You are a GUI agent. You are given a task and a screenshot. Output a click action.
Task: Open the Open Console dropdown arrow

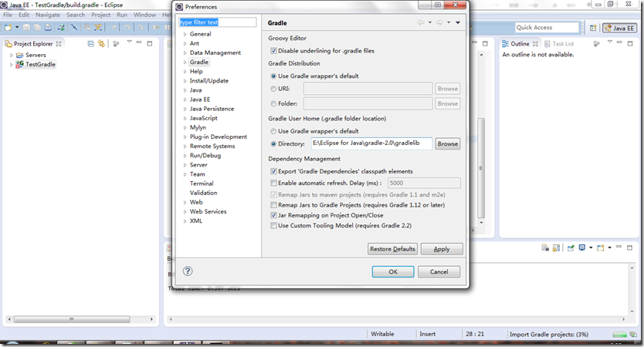click(x=609, y=248)
